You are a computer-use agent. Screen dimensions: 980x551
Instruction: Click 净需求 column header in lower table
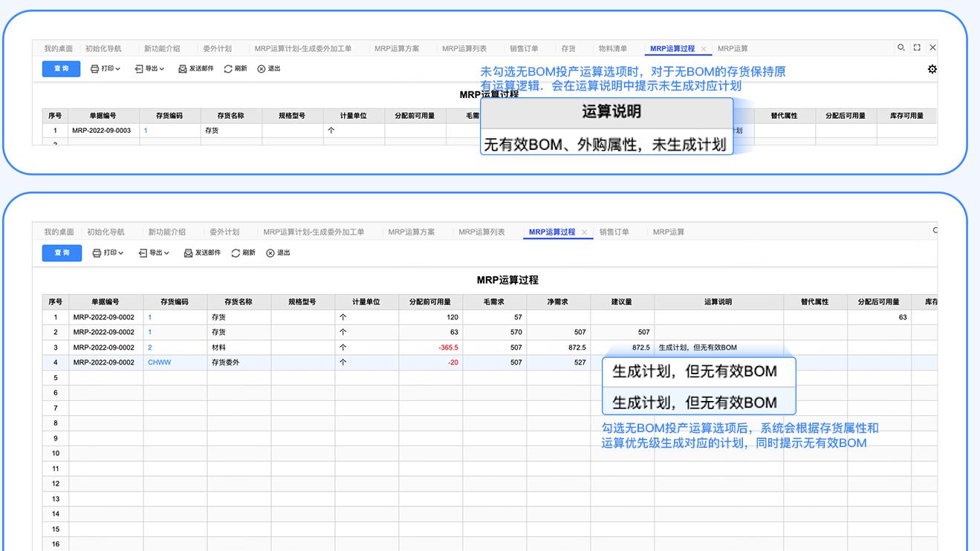pos(558,301)
